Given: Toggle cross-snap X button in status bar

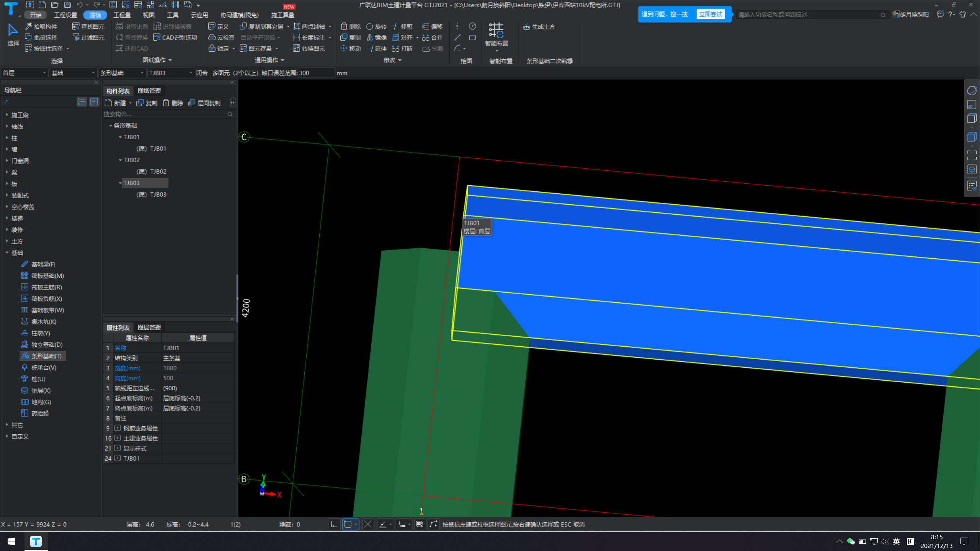Looking at the screenshot, I should pyautogui.click(x=367, y=524).
